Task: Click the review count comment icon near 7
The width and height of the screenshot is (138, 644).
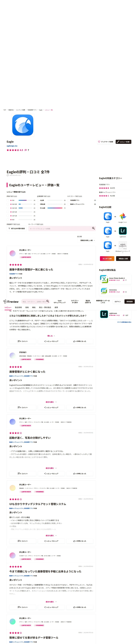Action: point(26,150)
